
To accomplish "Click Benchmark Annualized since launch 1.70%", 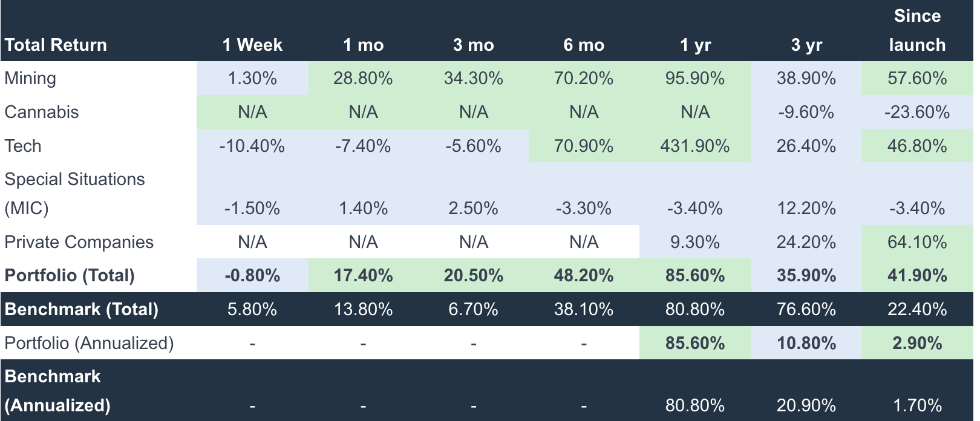I will (916, 405).
